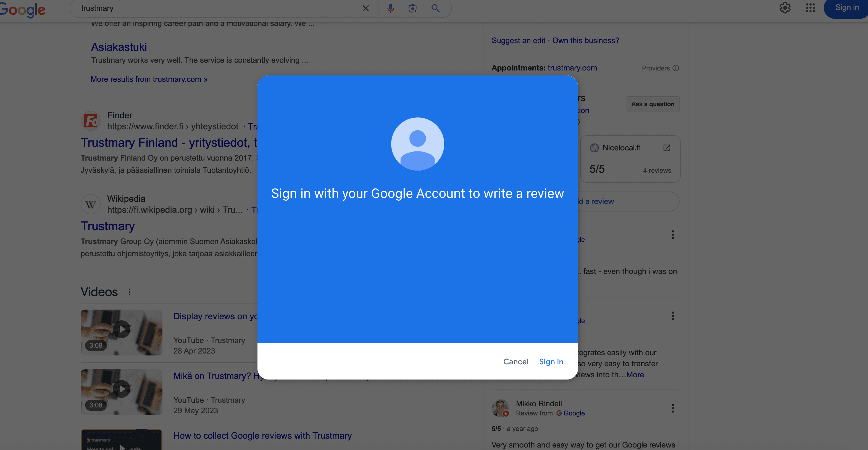This screenshot has height=450, width=868.
Task: Open Trustmary Finland yritystiedot result
Action: click(169, 143)
